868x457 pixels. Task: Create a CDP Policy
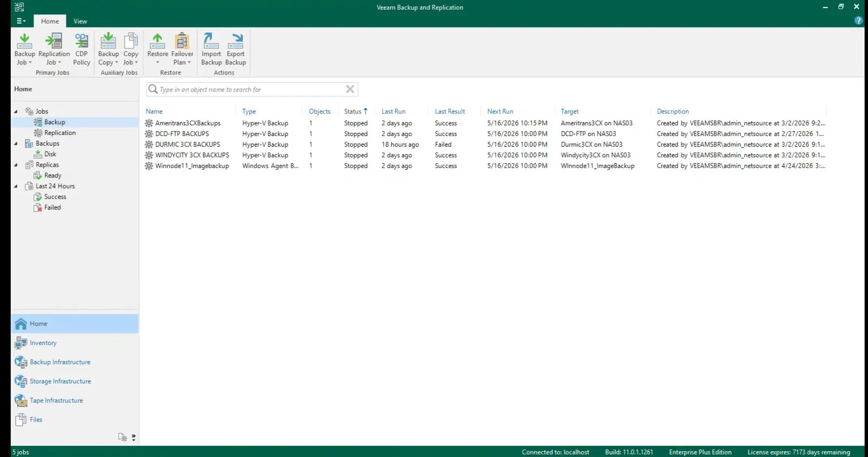[x=81, y=49]
